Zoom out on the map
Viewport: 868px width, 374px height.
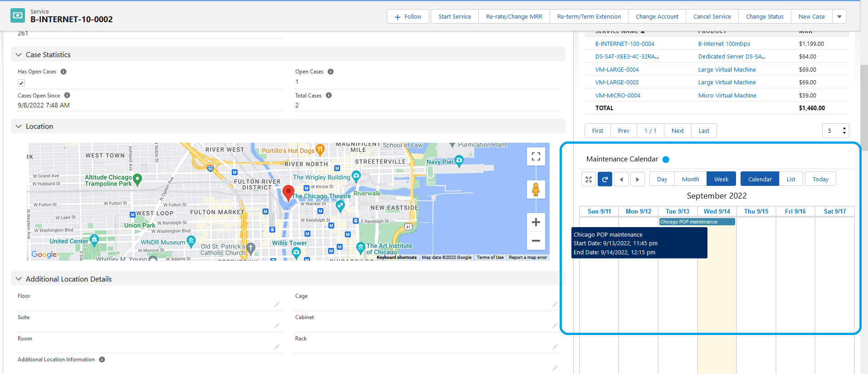[x=536, y=241]
